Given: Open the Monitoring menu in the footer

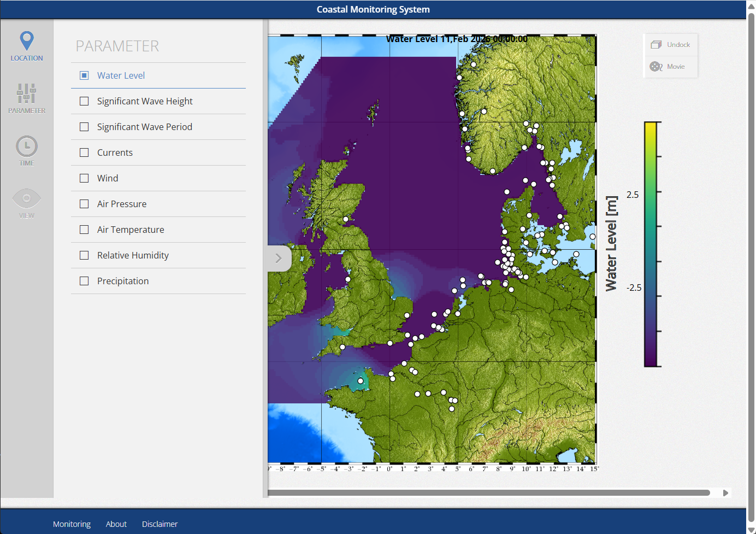Looking at the screenshot, I should tap(72, 524).
